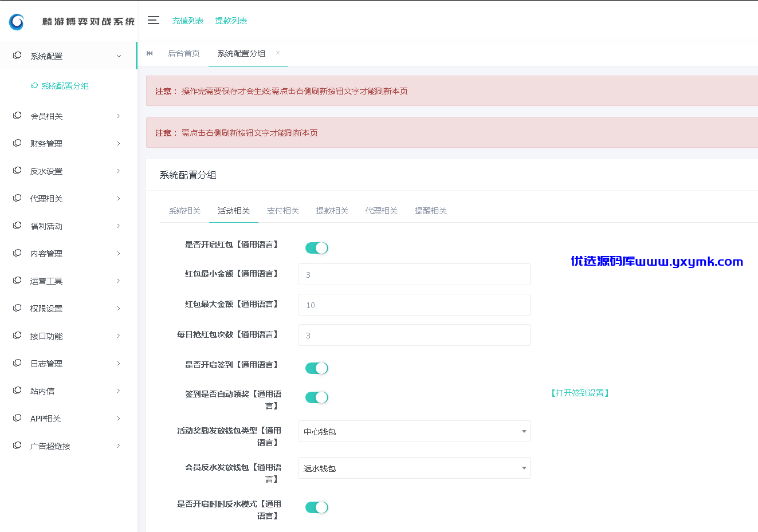Toggle 是否开启时时反水模式 switch
The height and width of the screenshot is (532, 758).
tap(317, 507)
